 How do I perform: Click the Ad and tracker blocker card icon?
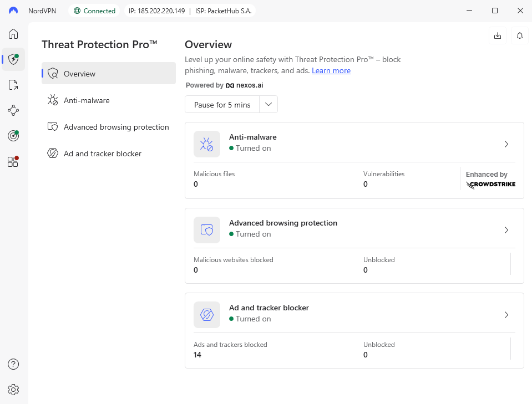point(206,315)
